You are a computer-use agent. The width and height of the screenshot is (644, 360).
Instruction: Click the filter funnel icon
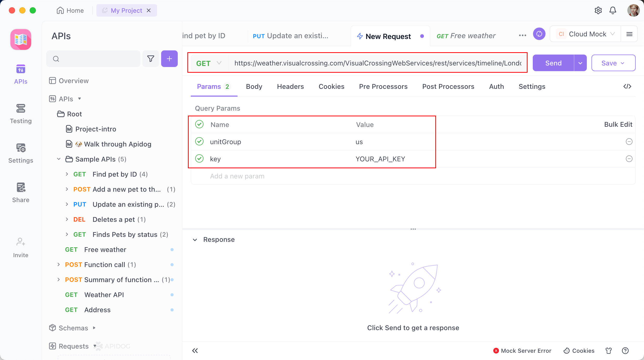[x=151, y=59]
